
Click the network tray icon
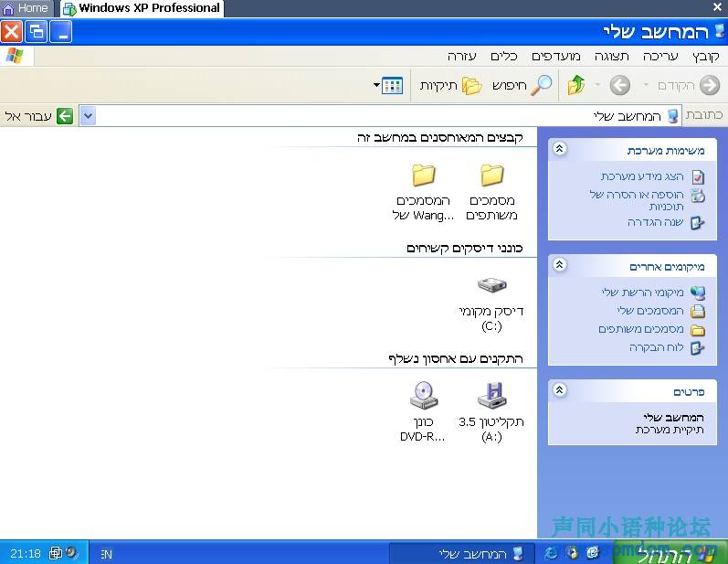click(x=55, y=553)
